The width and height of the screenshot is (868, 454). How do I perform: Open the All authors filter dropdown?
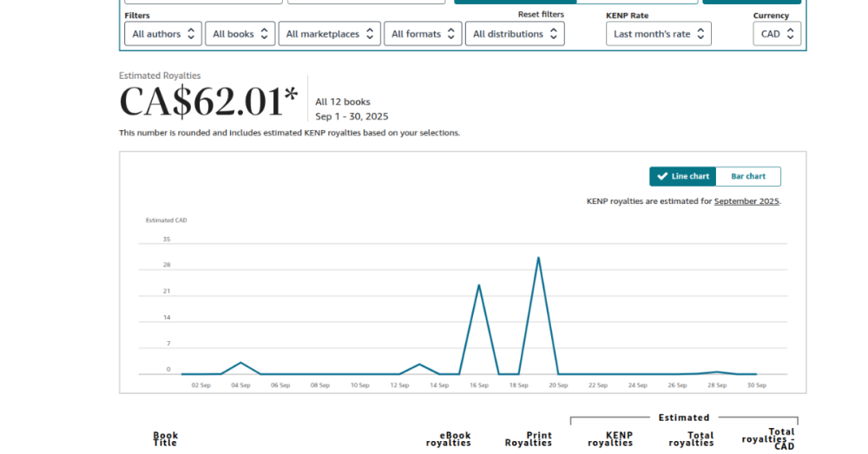tap(163, 34)
